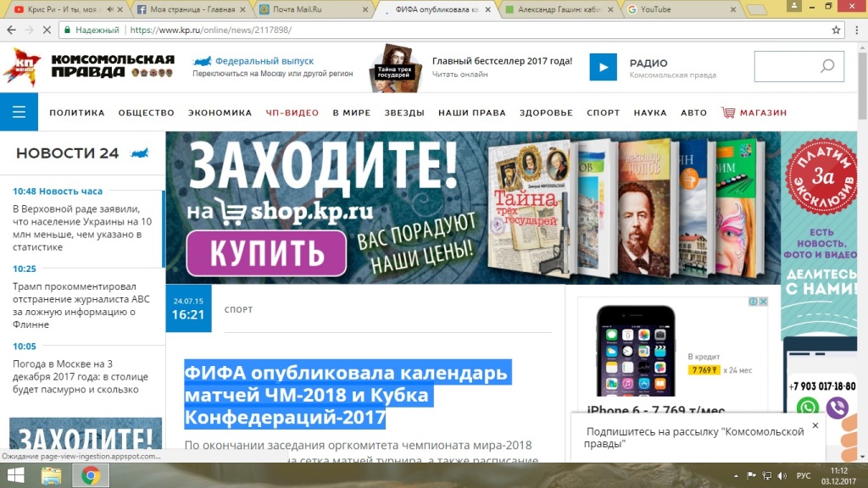Click the ad info icon on iPhone ad
This screenshot has height=488, width=868.
click(753, 302)
